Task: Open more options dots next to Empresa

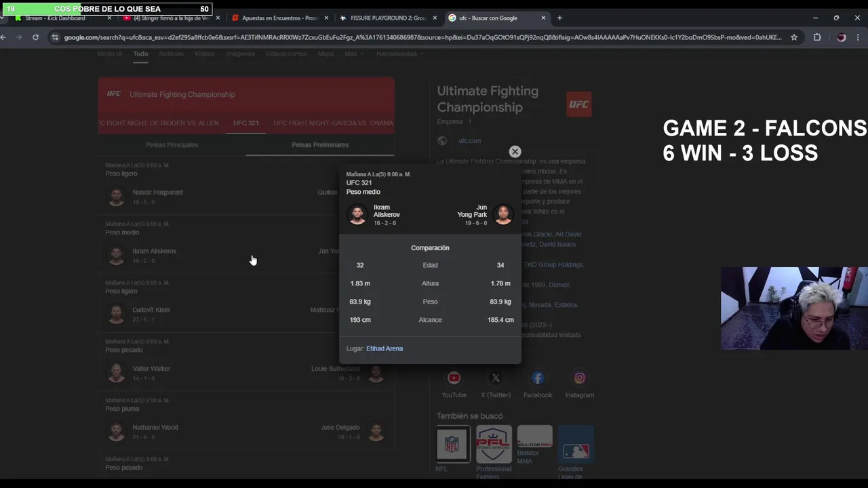Action: (x=469, y=122)
